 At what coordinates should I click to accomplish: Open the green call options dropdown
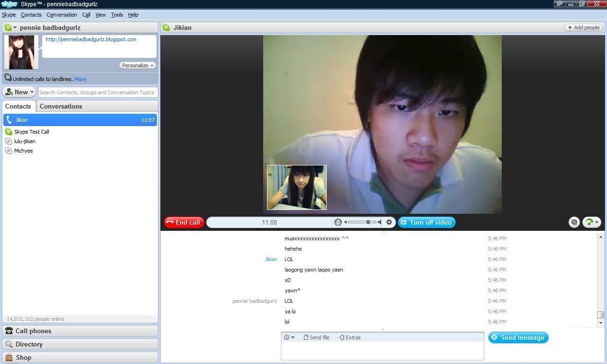591,222
